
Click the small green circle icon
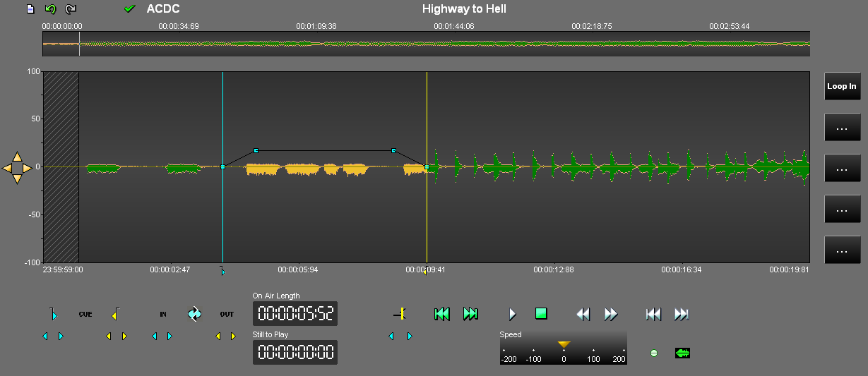pos(654,353)
